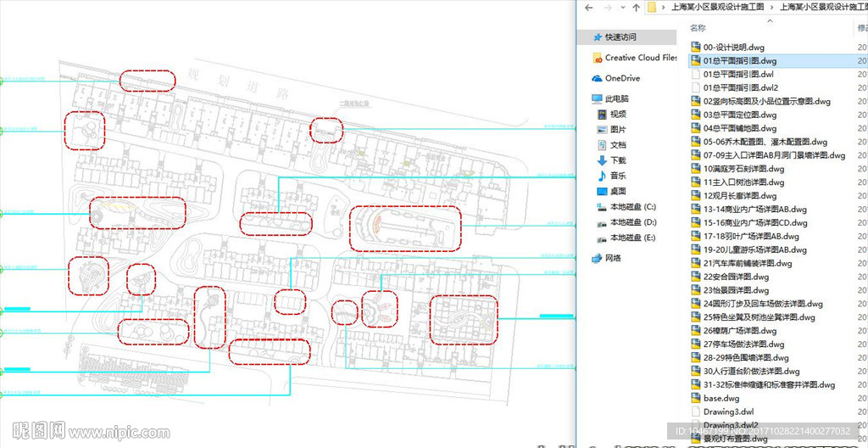This screenshot has height=448, width=868.
Task: Open the Downloads (下载) folder
Action: pyautogui.click(x=618, y=160)
